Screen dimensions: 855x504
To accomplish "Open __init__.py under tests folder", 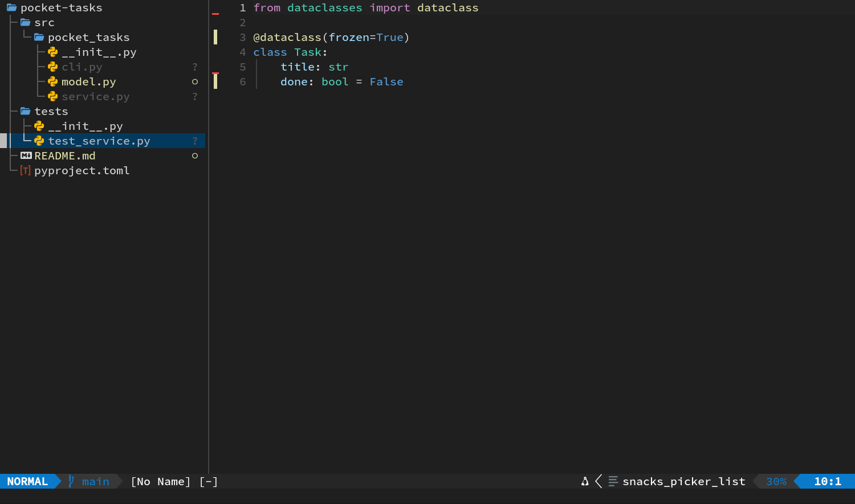I will 85,126.
